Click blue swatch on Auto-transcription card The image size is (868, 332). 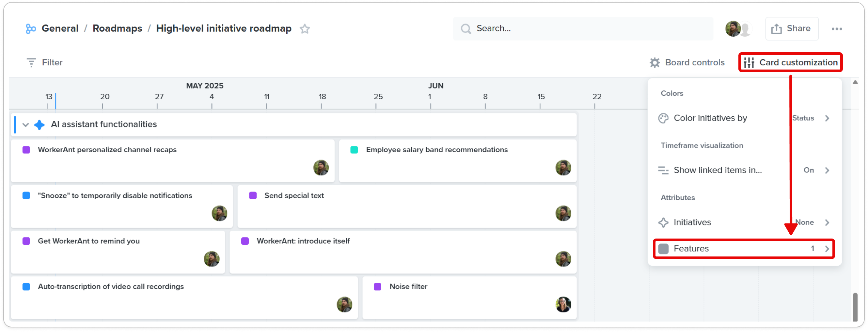tap(26, 287)
